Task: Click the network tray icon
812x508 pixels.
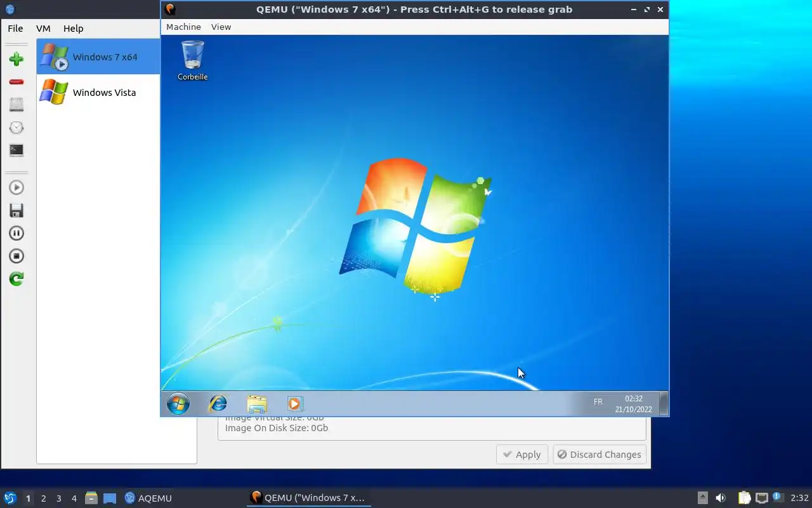Action: 761,498
